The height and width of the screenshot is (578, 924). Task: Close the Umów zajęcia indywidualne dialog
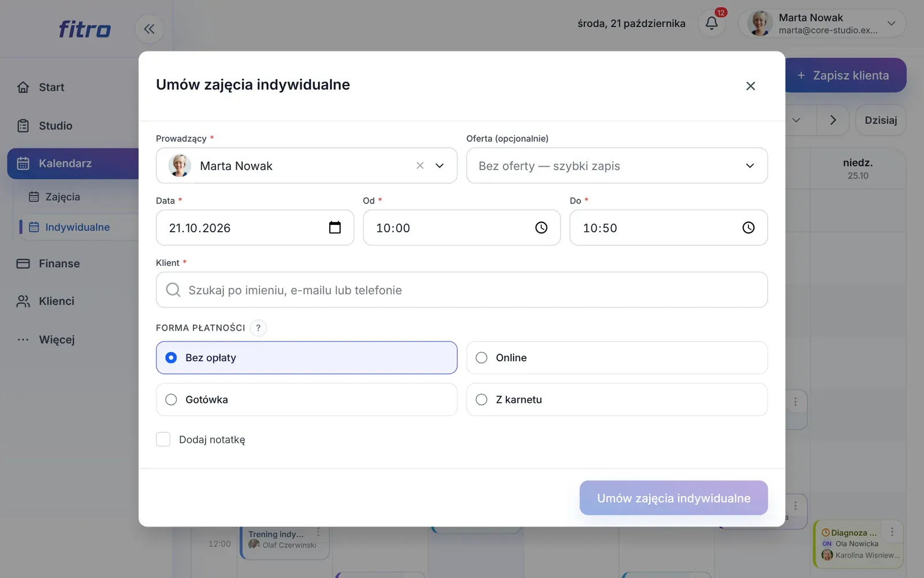pos(750,86)
